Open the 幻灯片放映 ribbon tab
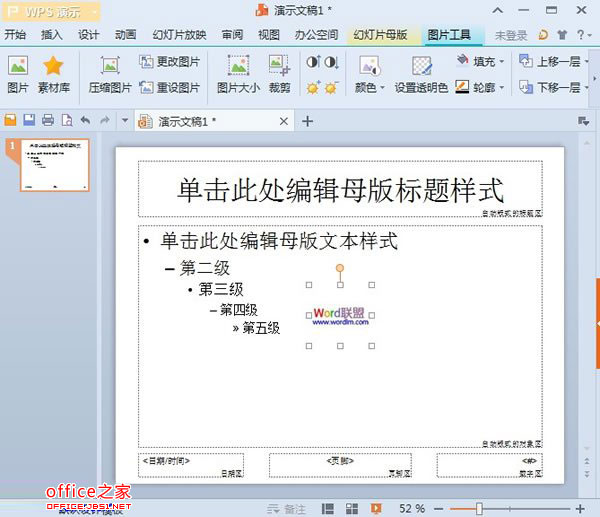This screenshot has height=517, width=600. (179, 35)
